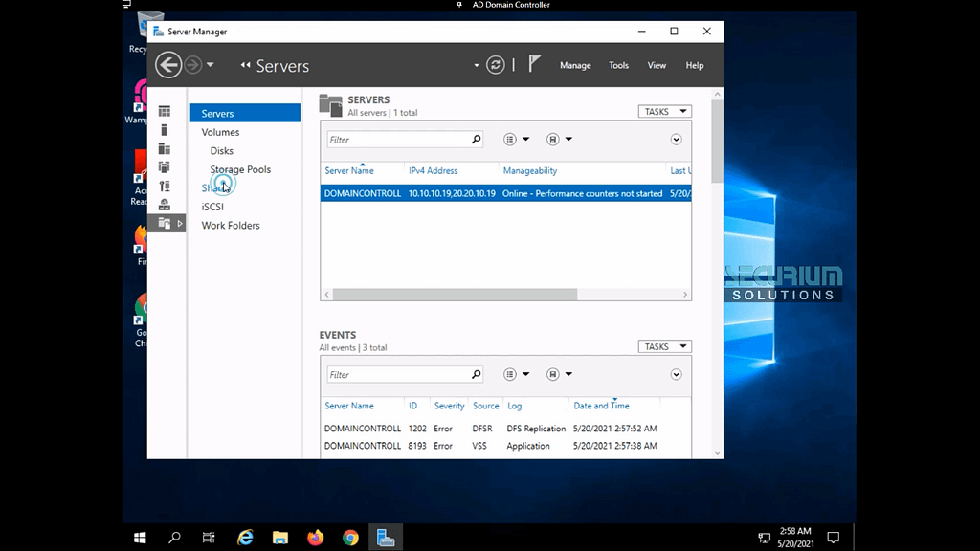The height and width of the screenshot is (551, 980).
Task: Sort by Server Name column in Servers
Action: (348, 170)
